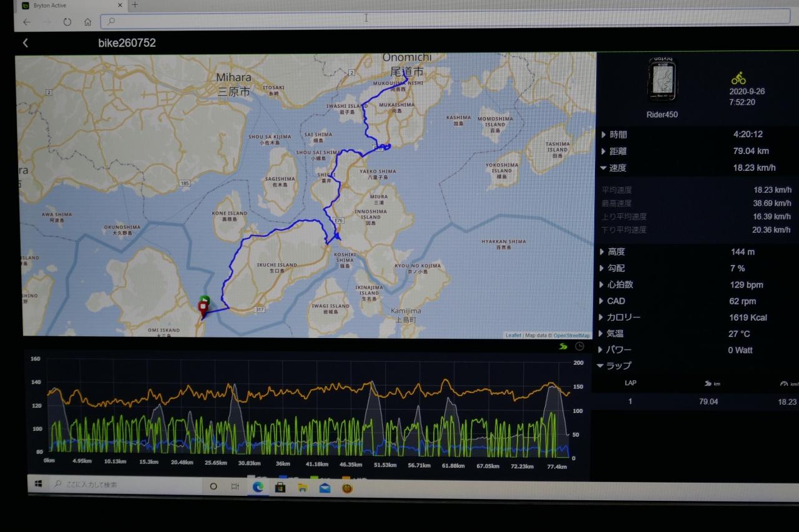
Task: Click the green start marker on map
Action: 205,299
